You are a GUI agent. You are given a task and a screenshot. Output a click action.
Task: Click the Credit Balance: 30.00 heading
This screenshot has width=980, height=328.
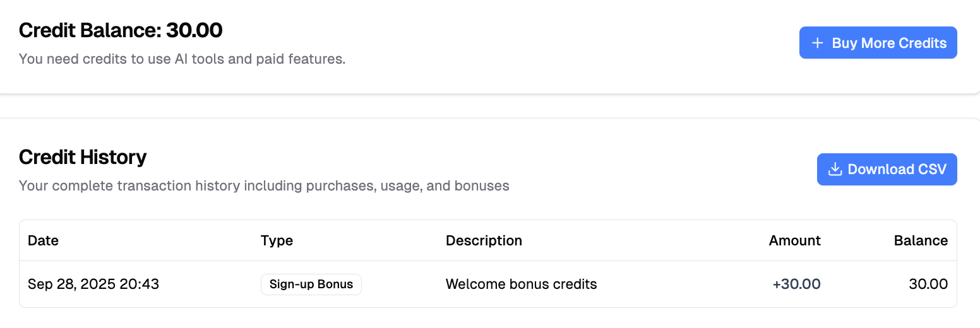(x=121, y=30)
